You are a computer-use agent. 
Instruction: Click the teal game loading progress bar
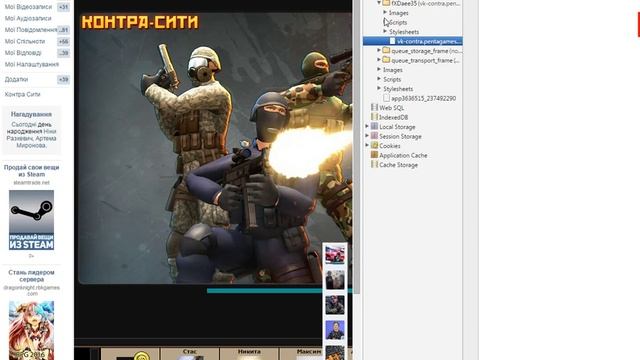click(279, 291)
